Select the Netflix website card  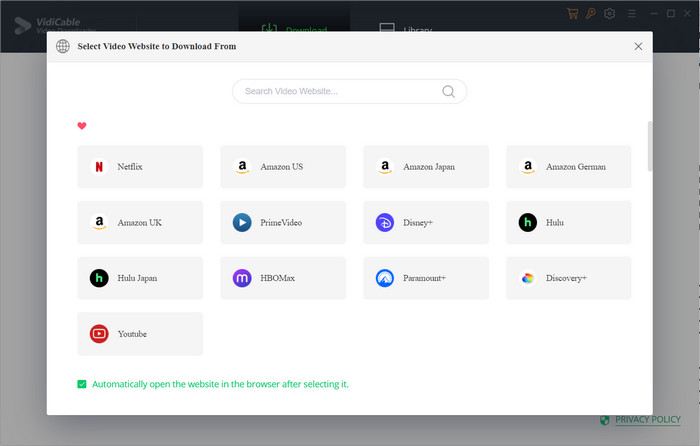tap(140, 167)
